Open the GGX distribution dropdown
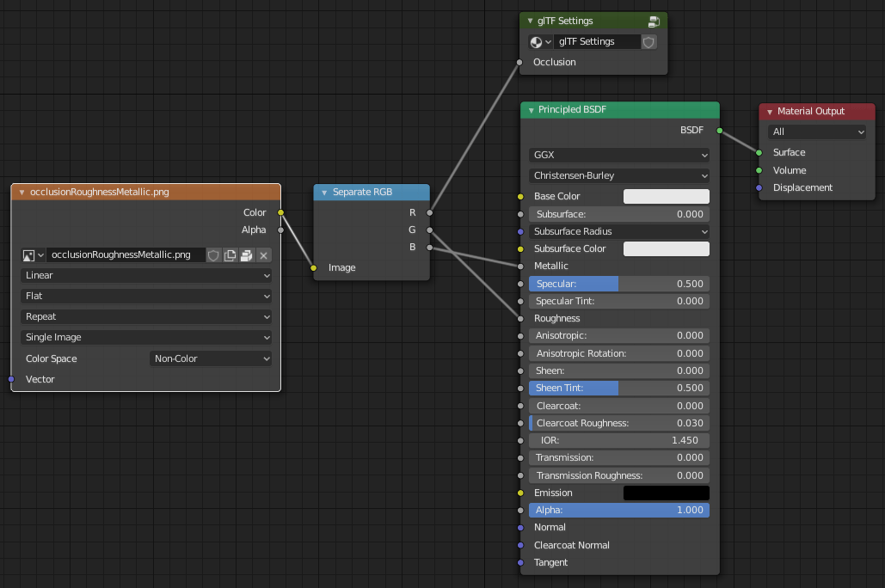The height and width of the screenshot is (588, 885). pyautogui.click(x=618, y=156)
